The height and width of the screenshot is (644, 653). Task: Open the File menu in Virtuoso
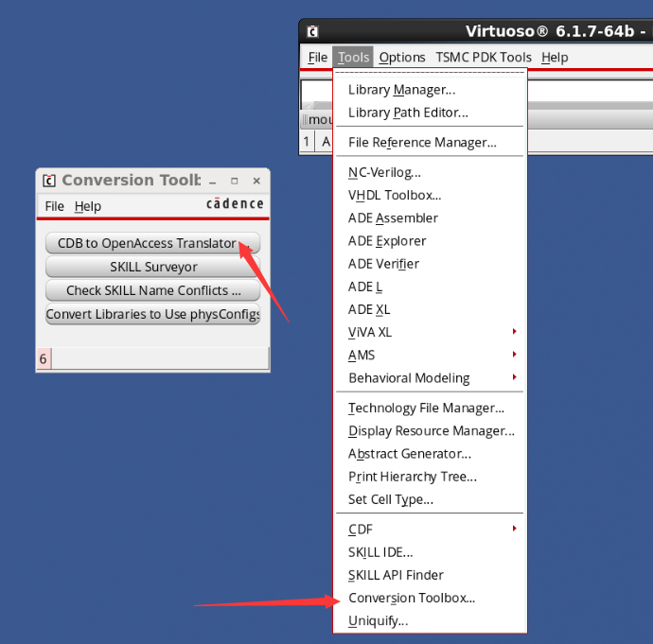pos(317,58)
